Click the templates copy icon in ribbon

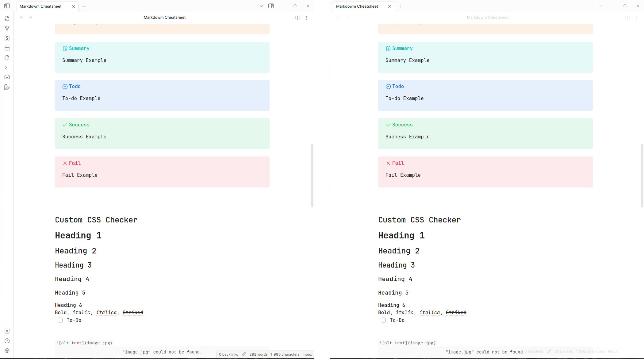[x=7, y=58]
